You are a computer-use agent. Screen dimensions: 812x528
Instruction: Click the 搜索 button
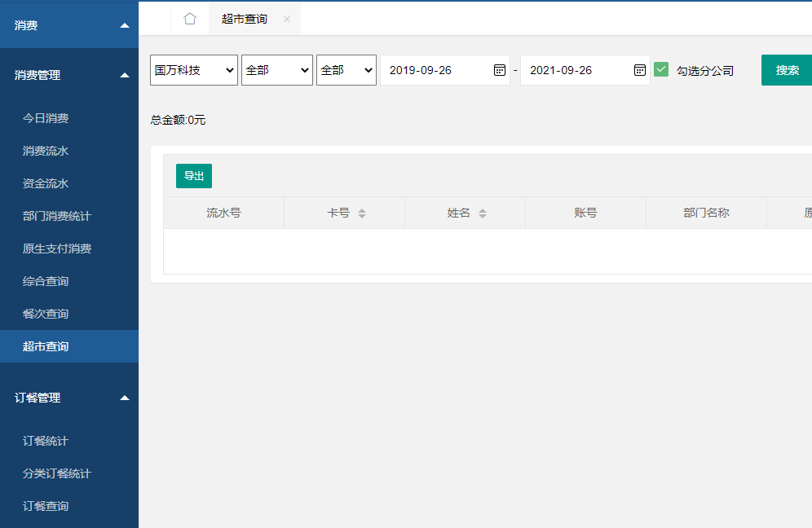787,70
